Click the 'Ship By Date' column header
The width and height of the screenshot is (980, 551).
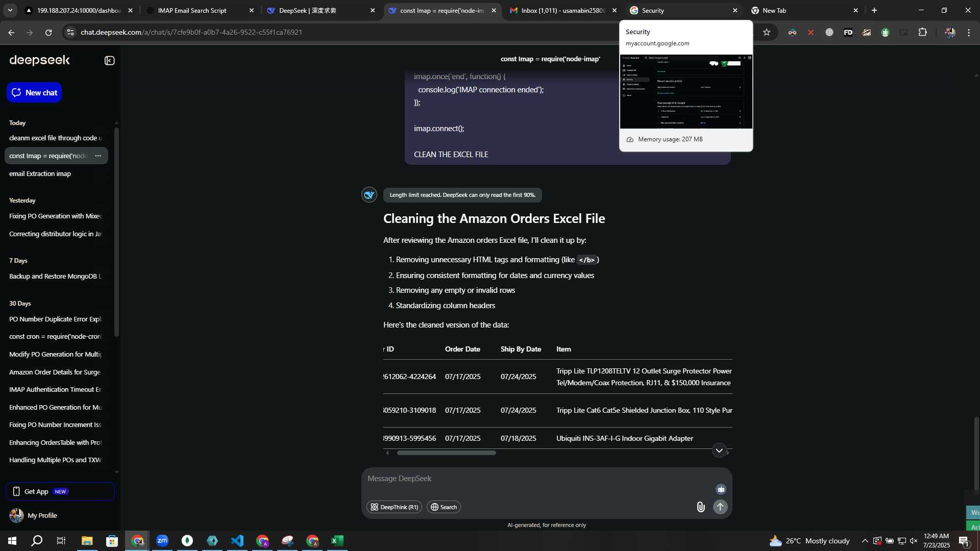click(521, 349)
